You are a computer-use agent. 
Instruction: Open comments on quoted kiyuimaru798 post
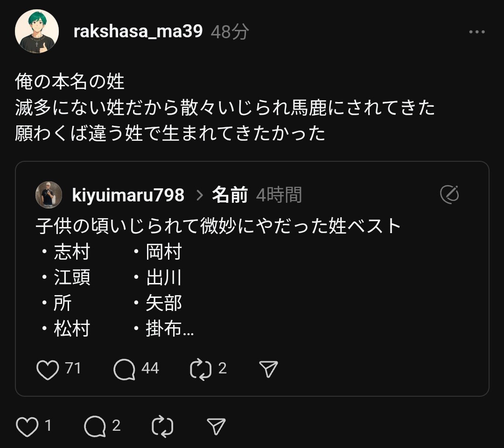click(x=125, y=369)
